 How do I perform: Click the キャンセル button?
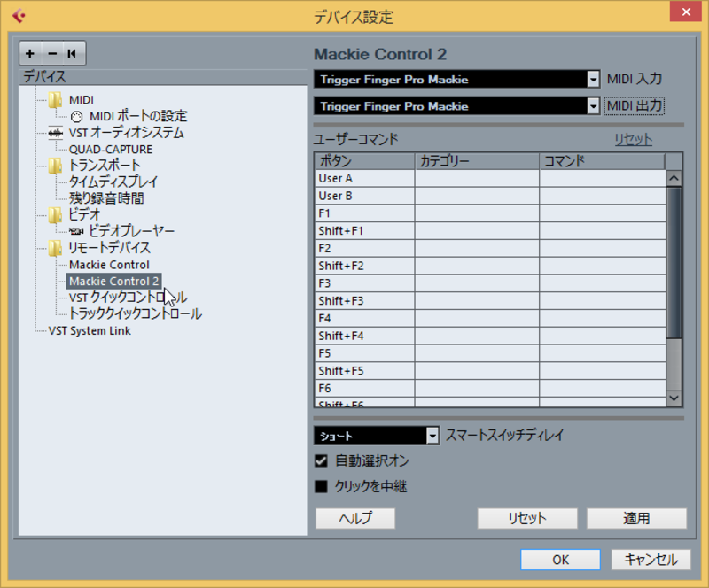point(651,560)
